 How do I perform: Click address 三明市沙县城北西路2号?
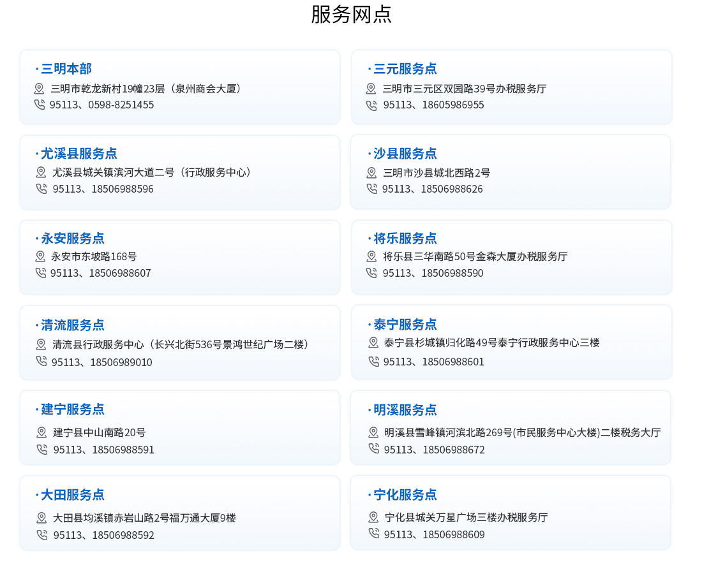[x=437, y=173]
